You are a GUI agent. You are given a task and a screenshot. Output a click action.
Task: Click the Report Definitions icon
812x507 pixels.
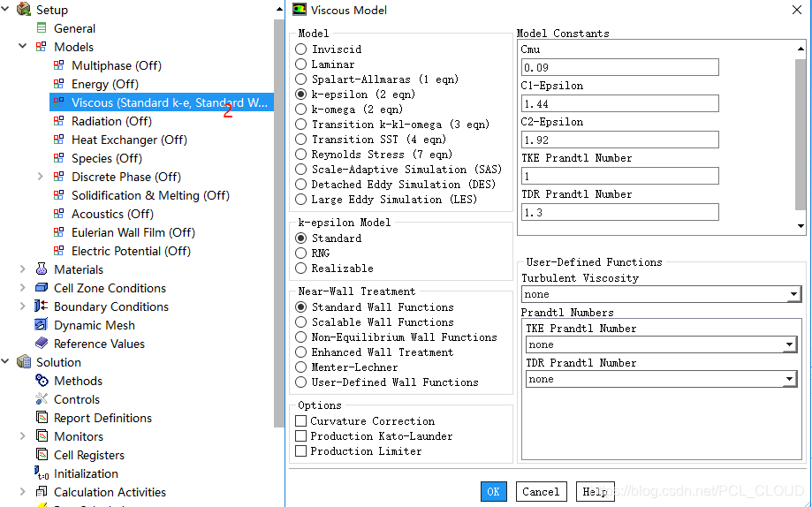pyautogui.click(x=42, y=418)
